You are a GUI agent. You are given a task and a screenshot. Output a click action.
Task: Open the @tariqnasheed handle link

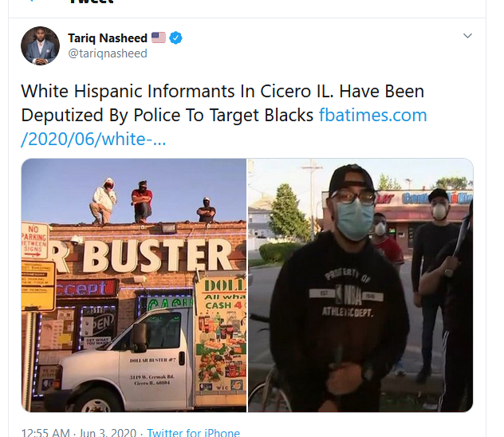108,53
